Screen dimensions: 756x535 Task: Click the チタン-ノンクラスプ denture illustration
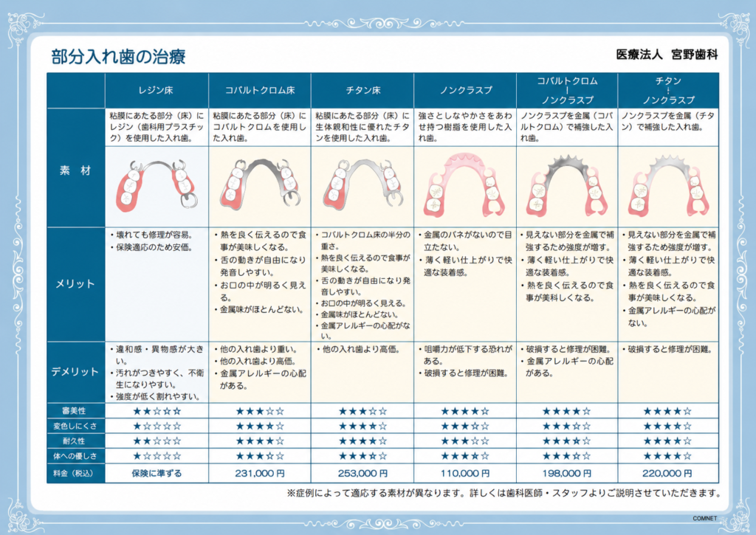click(x=668, y=186)
